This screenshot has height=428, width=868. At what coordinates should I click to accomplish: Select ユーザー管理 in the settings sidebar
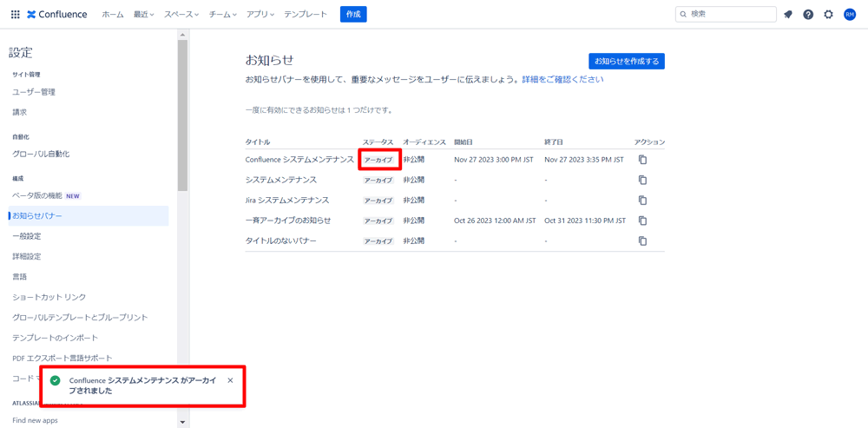pyautogui.click(x=34, y=92)
